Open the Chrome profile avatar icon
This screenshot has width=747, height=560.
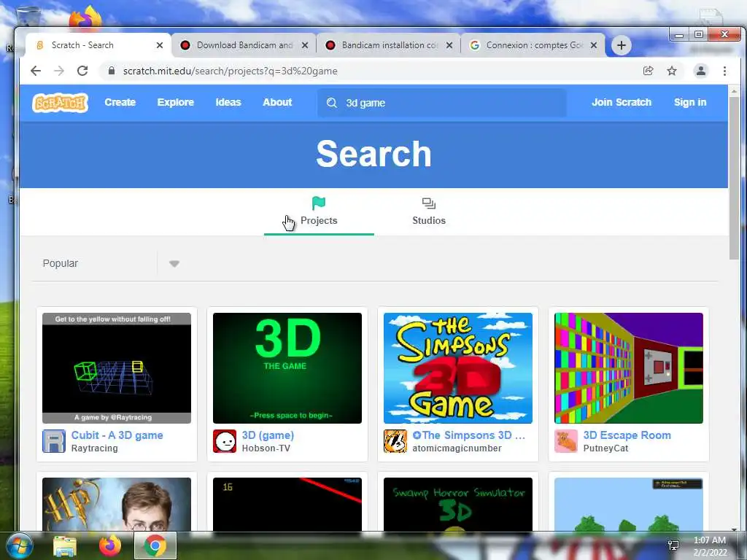click(x=701, y=71)
